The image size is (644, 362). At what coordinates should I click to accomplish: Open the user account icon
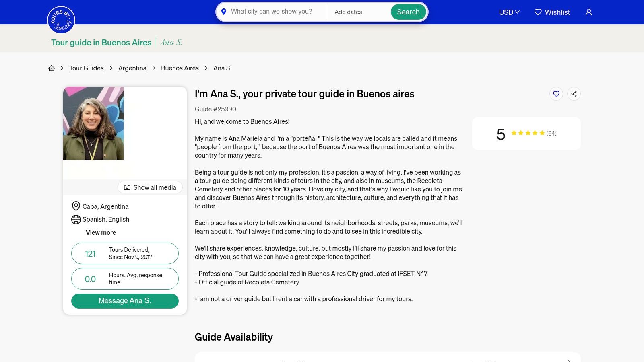(588, 12)
